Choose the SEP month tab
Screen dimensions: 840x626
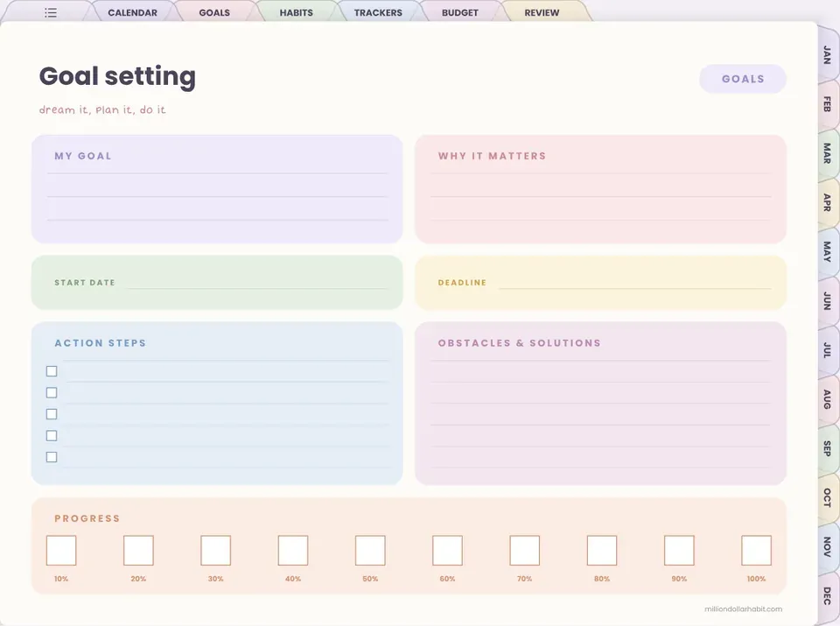point(829,448)
